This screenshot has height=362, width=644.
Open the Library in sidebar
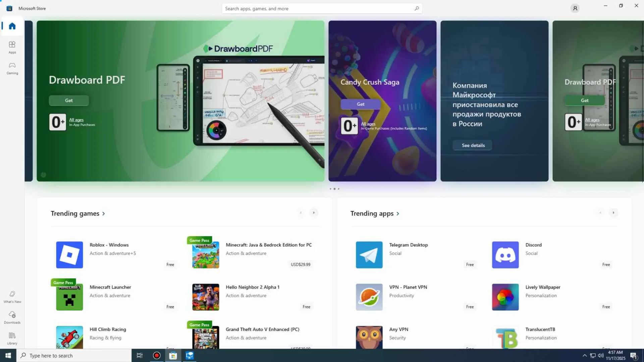[12, 338]
